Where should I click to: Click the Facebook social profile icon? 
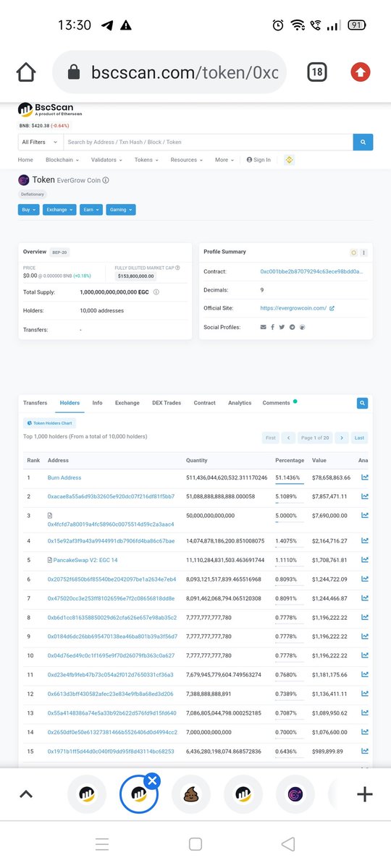pos(273,327)
